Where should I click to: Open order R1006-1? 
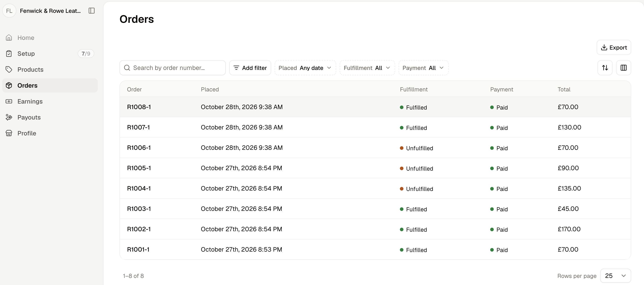coord(375,148)
